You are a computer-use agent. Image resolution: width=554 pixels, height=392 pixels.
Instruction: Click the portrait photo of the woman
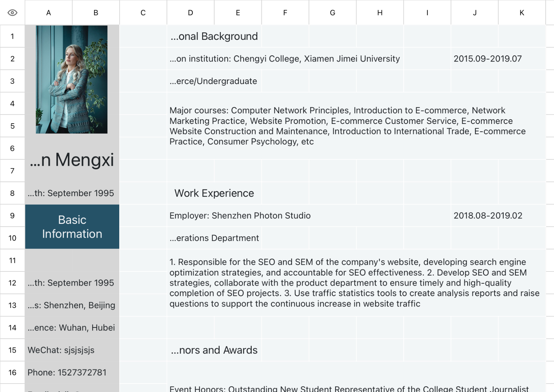pos(72,80)
